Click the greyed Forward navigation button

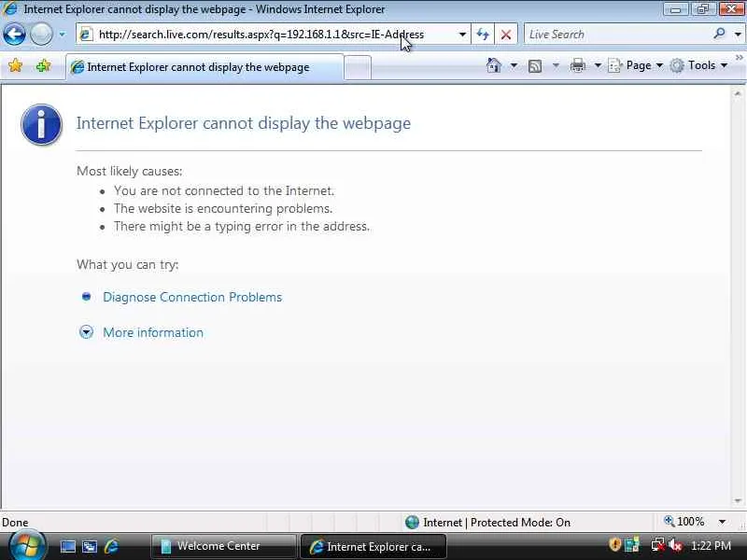(41, 35)
